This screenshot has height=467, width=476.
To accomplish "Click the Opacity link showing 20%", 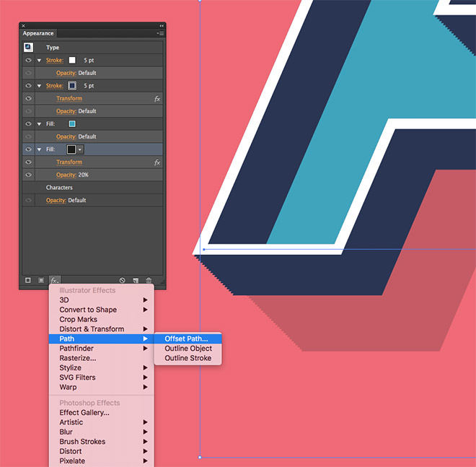I will pos(66,175).
